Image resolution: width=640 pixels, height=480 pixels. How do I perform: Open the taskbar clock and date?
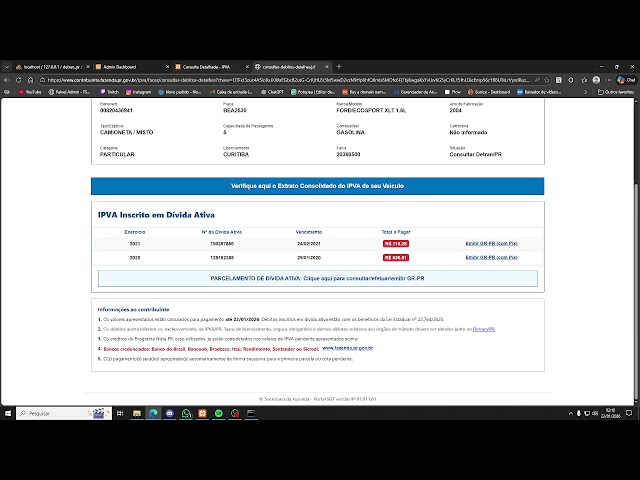[x=611, y=413]
